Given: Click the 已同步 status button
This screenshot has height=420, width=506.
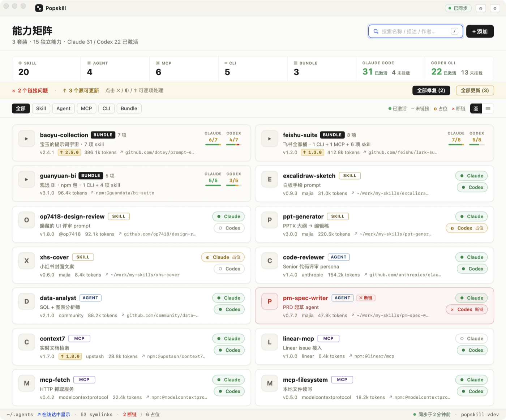Looking at the screenshot, I should click(x=458, y=8).
